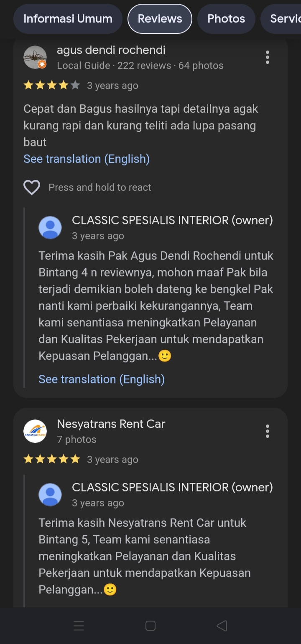This screenshot has width=301, height=644.
Task: Tap Android home navigation button
Action: (x=150, y=626)
